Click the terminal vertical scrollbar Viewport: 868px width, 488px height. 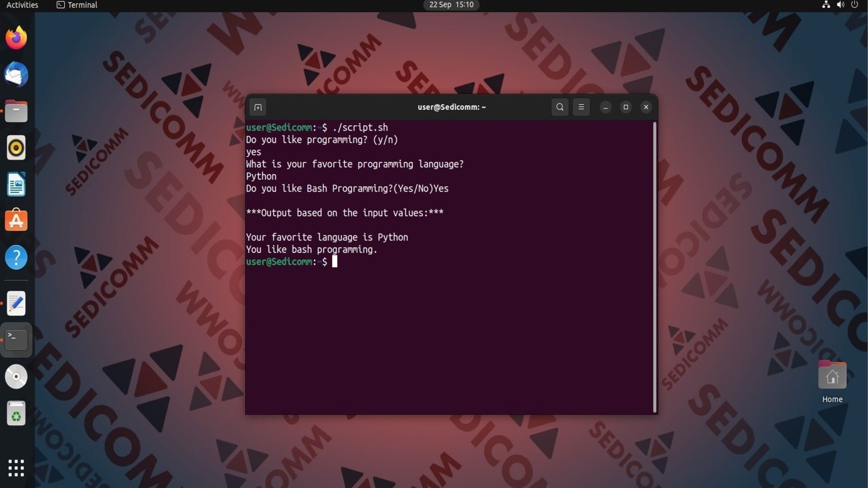[x=654, y=267]
